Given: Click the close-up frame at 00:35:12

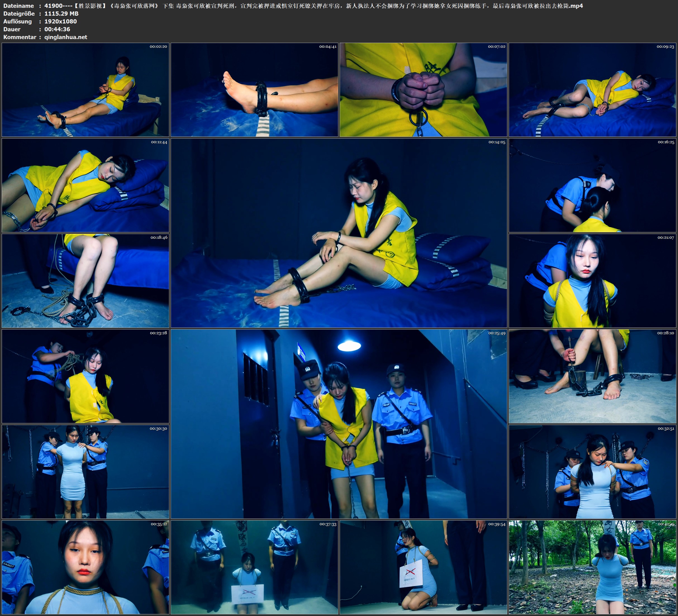Looking at the screenshot, I should (85, 567).
